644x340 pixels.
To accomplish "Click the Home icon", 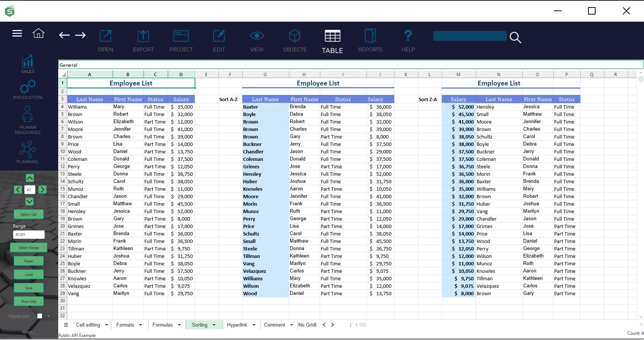I will pos(38,33).
